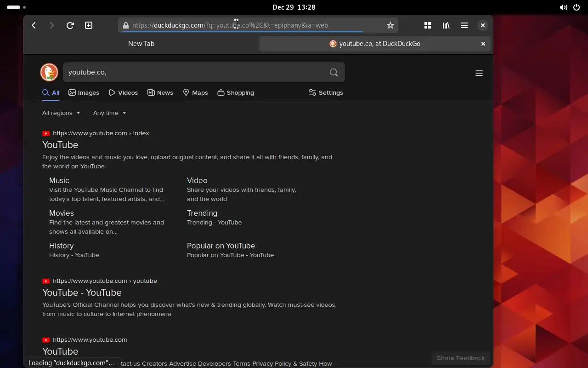Image resolution: width=588 pixels, height=368 pixels.
Task: Reload the current page
Action: pyautogui.click(x=70, y=25)
